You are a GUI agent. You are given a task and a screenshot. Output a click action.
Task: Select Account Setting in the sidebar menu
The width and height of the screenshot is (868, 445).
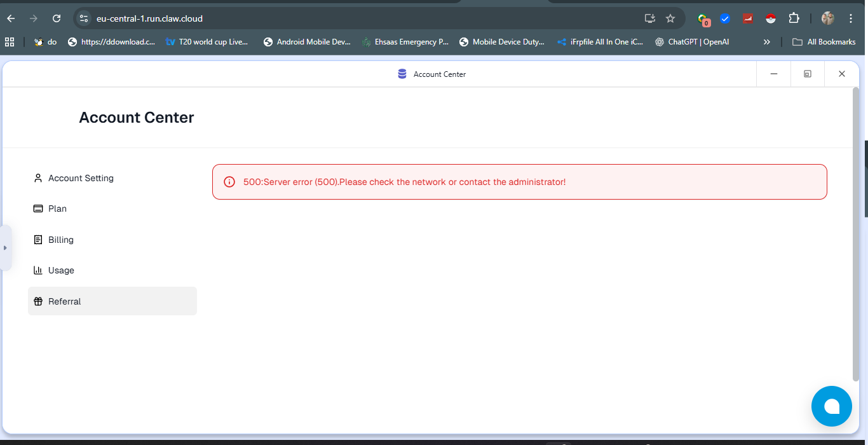coord(80,178)
